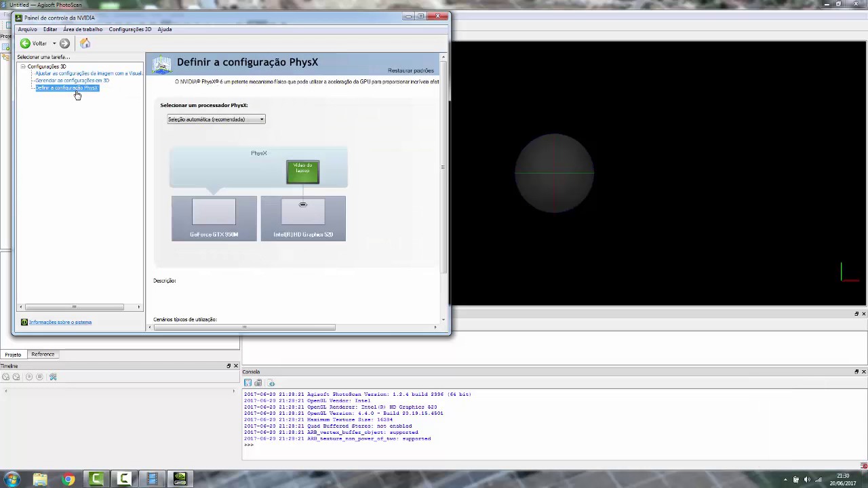
Task: Open film strip taskbar application
Action: (x=152, y=480)
